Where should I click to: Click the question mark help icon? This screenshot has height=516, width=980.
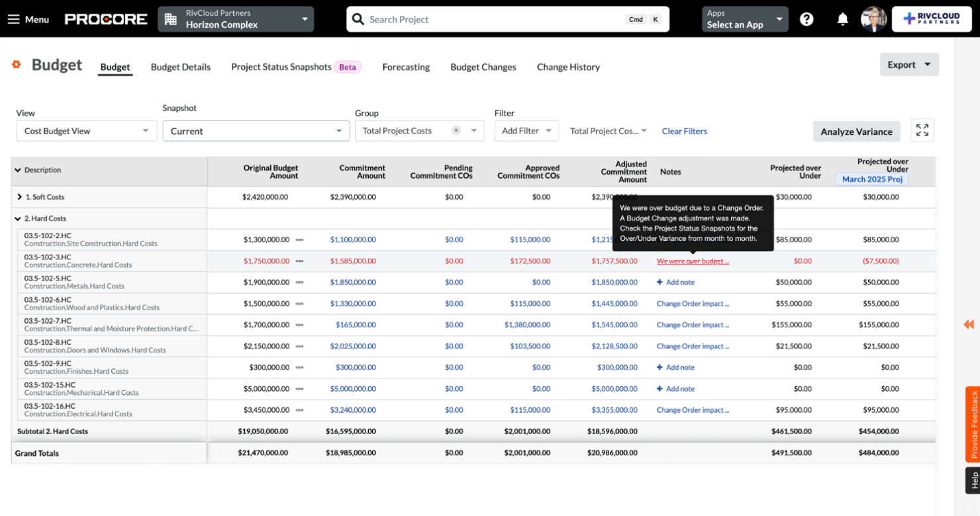[807, 19]
